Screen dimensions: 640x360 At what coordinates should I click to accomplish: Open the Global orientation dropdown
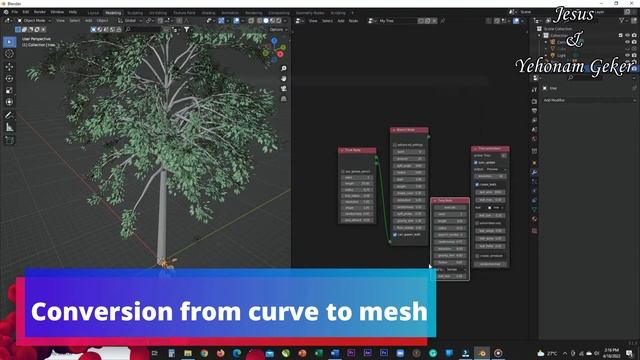(x=130, y=20)
